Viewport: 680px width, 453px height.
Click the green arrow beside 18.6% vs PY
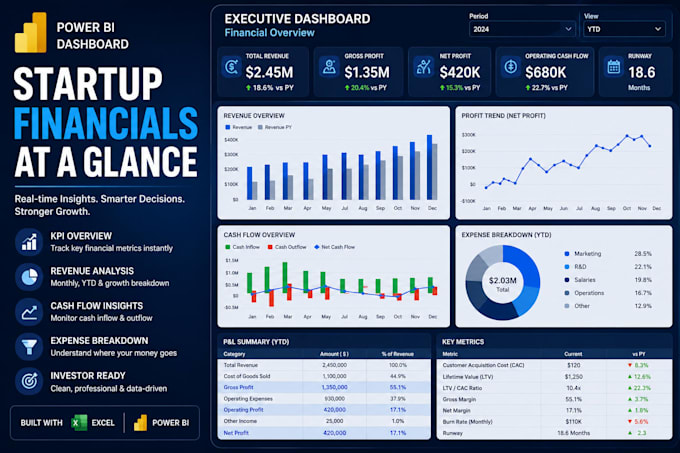coord(248,88)
